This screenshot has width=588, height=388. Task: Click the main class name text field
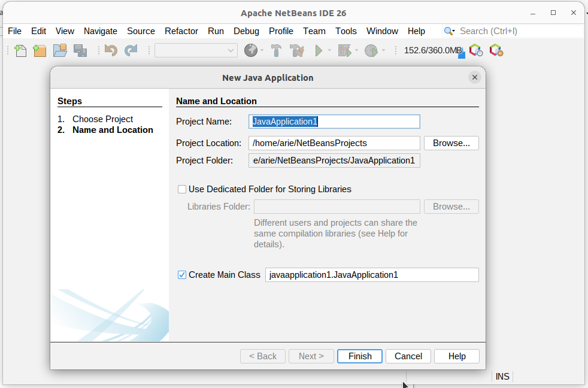(372, 275)
